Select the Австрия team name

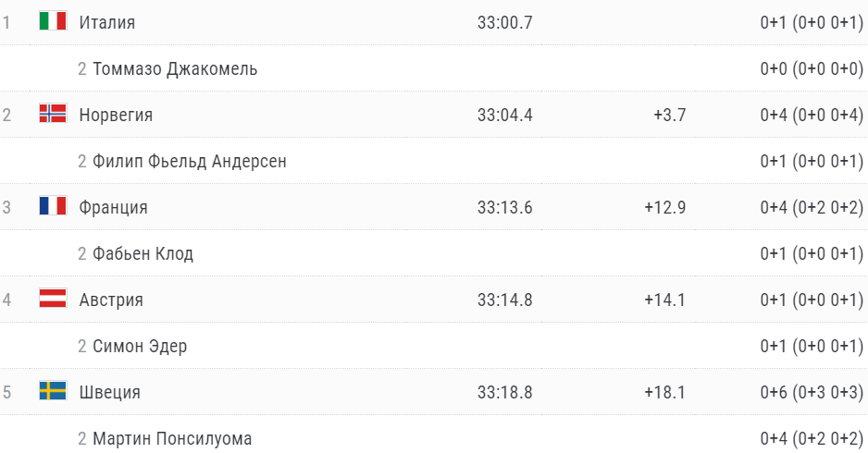111,300
